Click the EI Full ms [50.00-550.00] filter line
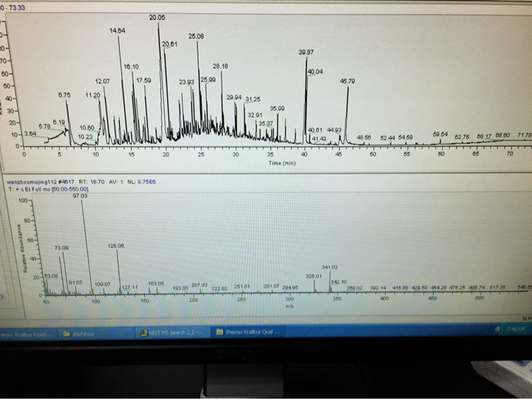The image size is (532, 399). [x=48, y=189]
